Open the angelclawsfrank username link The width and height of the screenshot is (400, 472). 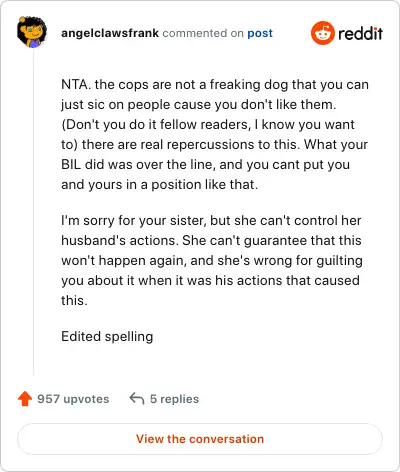click(x=110, y=33)
